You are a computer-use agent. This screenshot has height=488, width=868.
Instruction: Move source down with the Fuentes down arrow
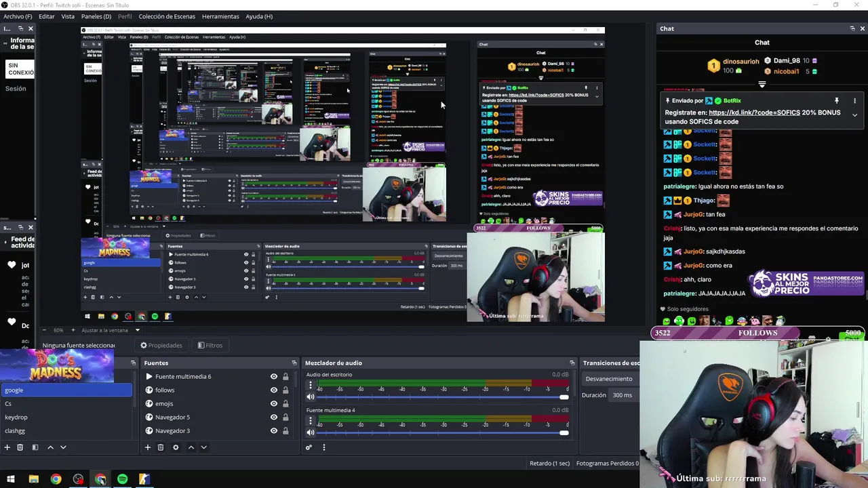(x=203, y=447)
